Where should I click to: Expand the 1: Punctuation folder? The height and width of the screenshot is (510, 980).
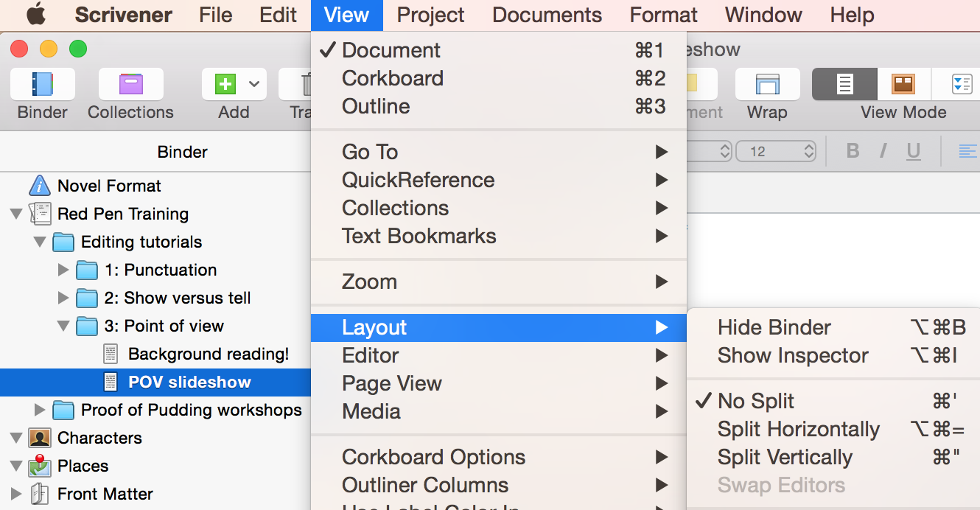[63, 270]
